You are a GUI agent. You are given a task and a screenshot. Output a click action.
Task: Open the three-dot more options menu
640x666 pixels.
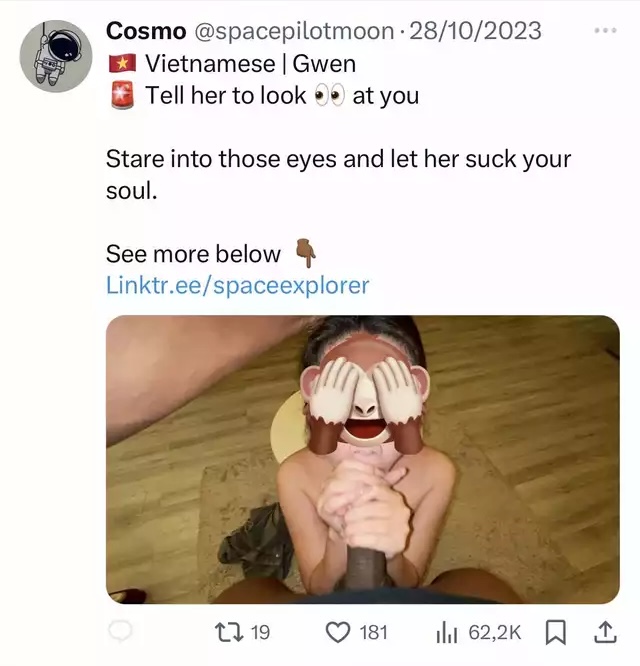click(x=605, y=30)
